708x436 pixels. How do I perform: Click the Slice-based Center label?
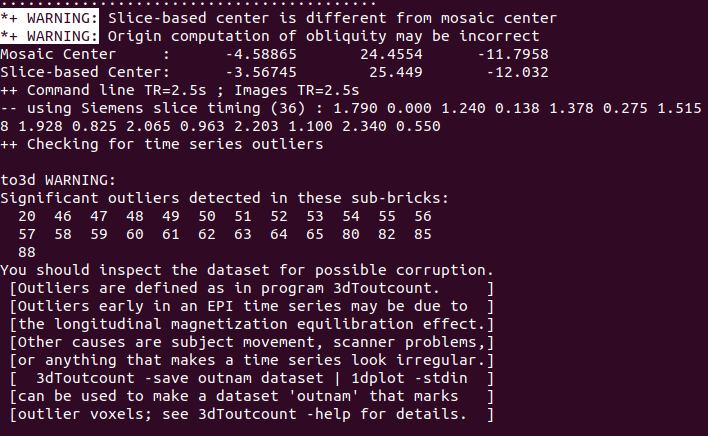[x=85, y=72]
